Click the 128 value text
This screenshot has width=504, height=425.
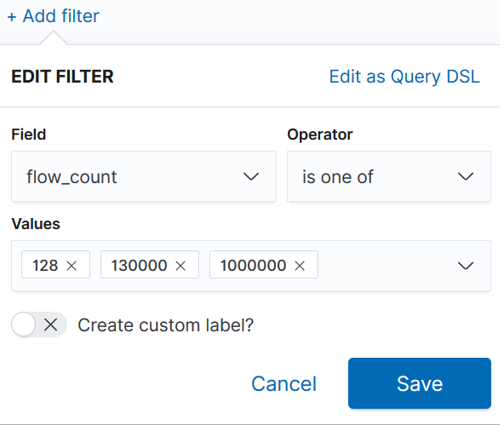(x=45, y=266)
